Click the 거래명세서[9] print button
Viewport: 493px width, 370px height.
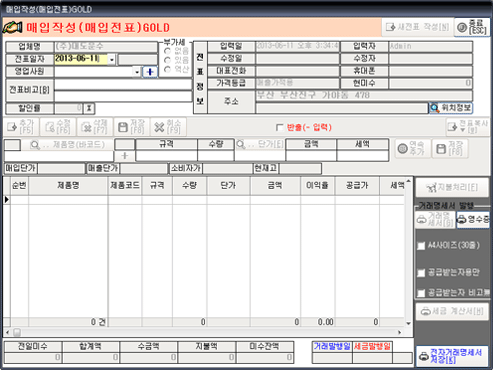tap(435, 219)
